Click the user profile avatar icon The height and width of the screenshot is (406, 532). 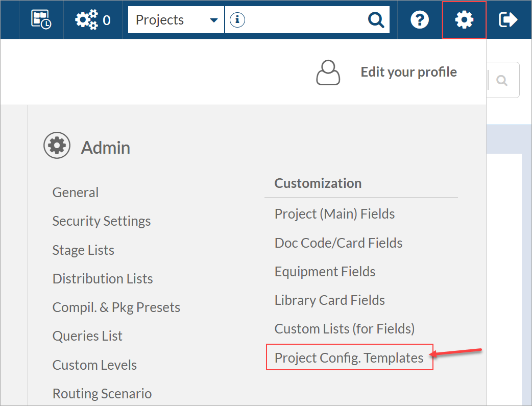(328, 73)
